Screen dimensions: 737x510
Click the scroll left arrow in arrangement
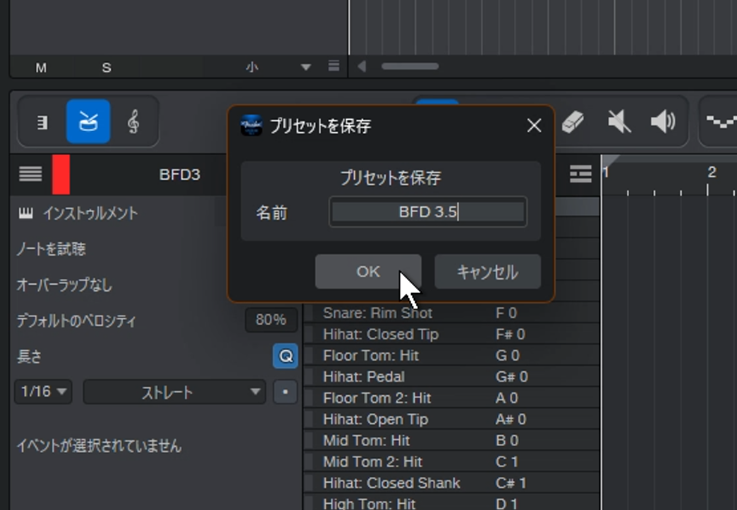[x=361, y=66]
